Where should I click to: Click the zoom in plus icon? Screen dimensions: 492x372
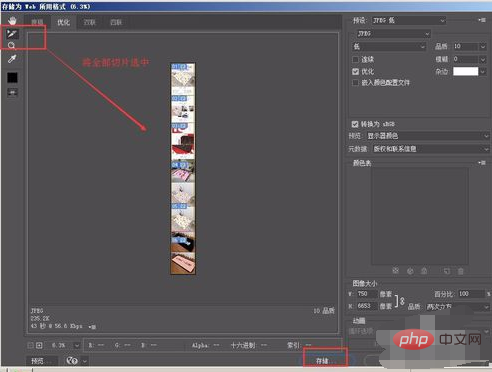click(39, 345)
